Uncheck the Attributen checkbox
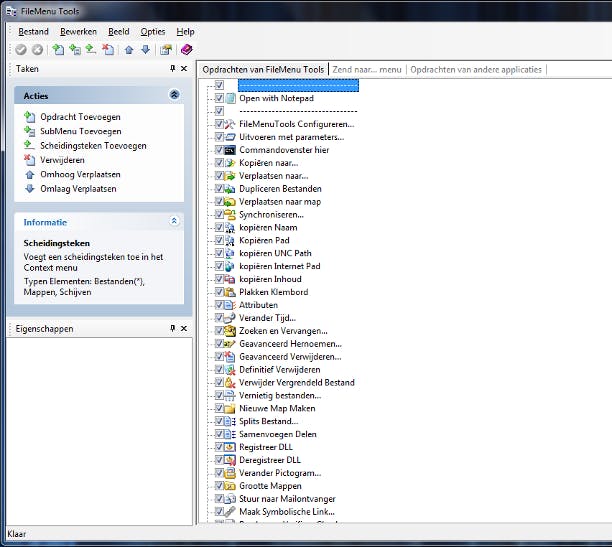Viewport: 612px width, 547px height. [x=219, y=305]
